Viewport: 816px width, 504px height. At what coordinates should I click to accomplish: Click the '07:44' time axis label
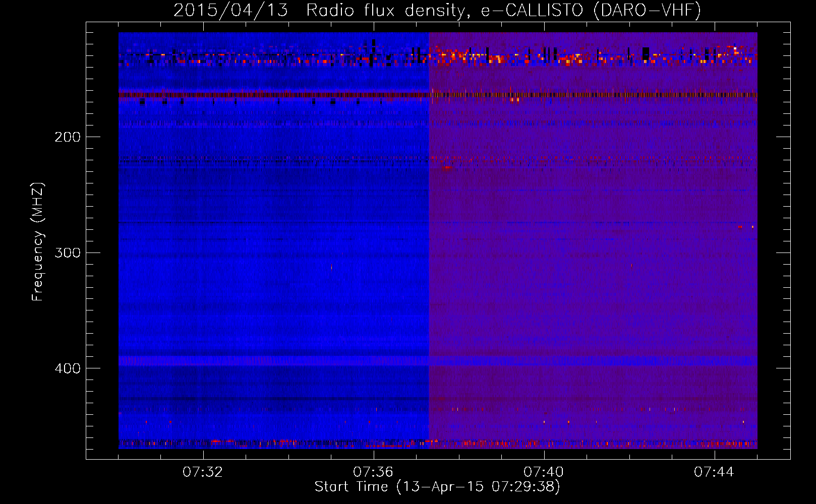714,472
